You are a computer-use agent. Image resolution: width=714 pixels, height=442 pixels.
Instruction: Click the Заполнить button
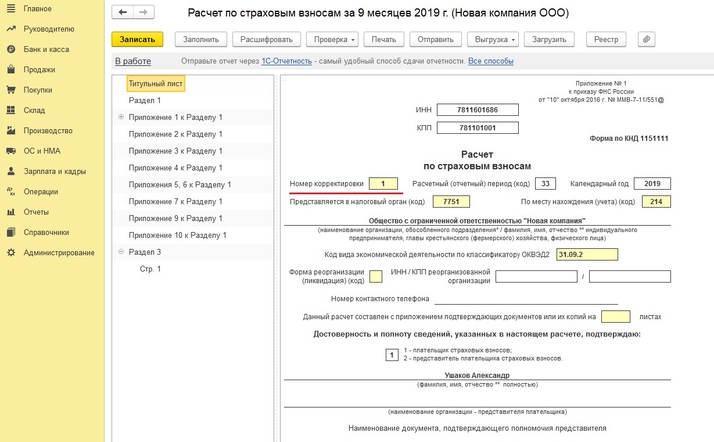(x=201, y=39)
